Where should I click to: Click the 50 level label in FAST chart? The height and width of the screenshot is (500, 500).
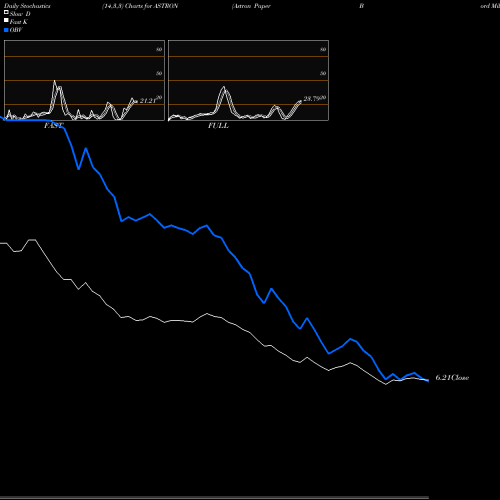[159, 73]
